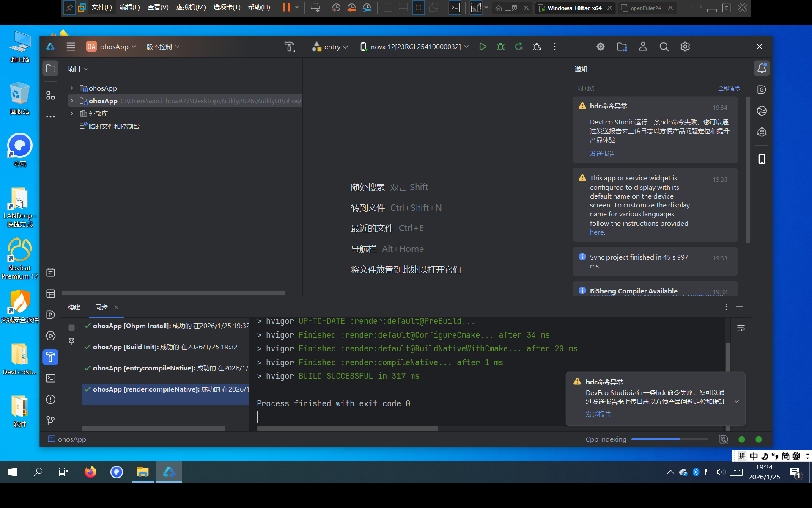This screenshot has width=812, height=508.
Task: Open settings gear in title bar
Action: coord(685,47)
